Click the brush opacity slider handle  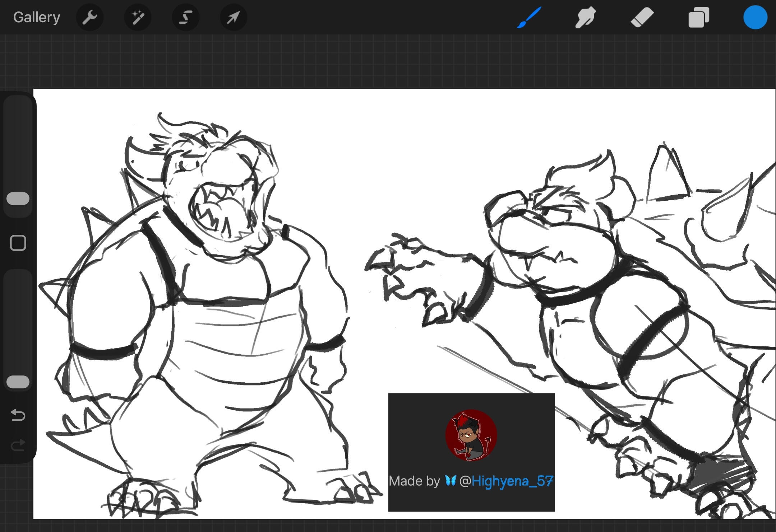click(18, 382)
